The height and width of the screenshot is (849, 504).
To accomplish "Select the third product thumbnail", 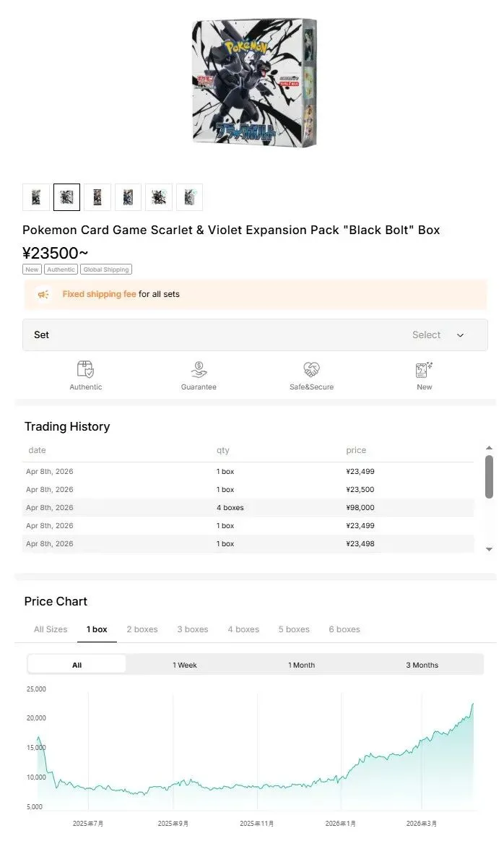I will pyautogui.click(x=97, y=197).
